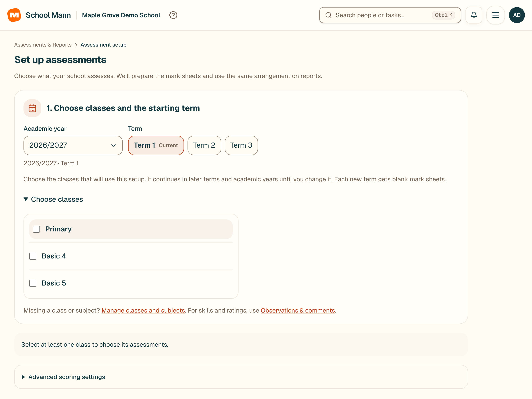Screen dimensions: 532x399
Task: Click the calendar icon beside step 1
Action: click(x=32, y=108)
